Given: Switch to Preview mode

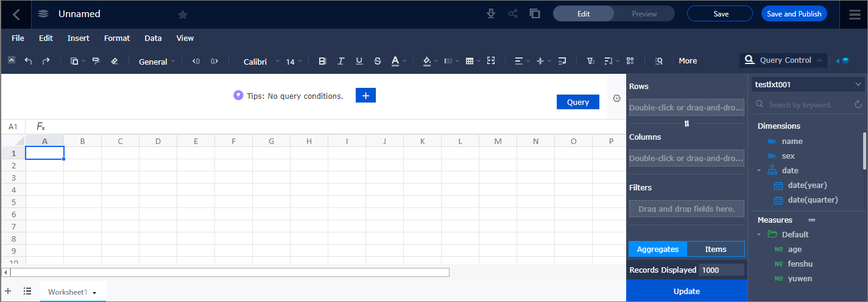Looking at the screenshot, I should click(644, 13).
